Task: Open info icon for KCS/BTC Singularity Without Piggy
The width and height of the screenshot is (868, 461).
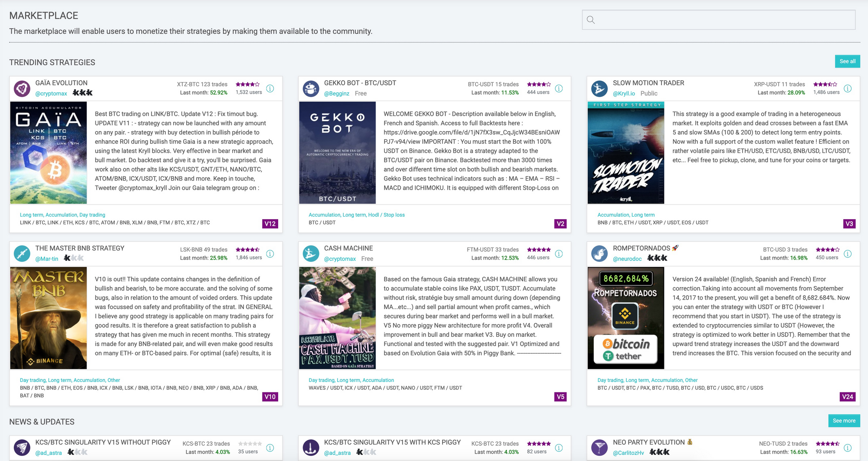Action: click(x=270, y=448)
